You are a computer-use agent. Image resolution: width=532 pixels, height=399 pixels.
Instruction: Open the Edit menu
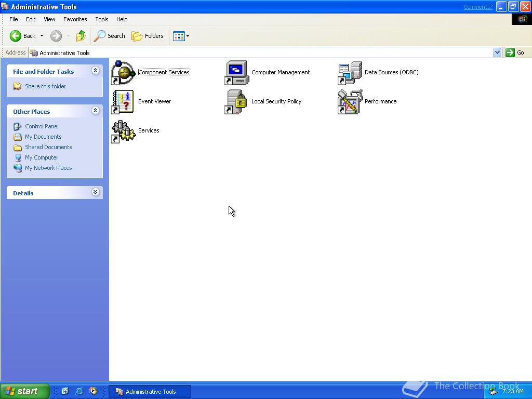point(31,19)
